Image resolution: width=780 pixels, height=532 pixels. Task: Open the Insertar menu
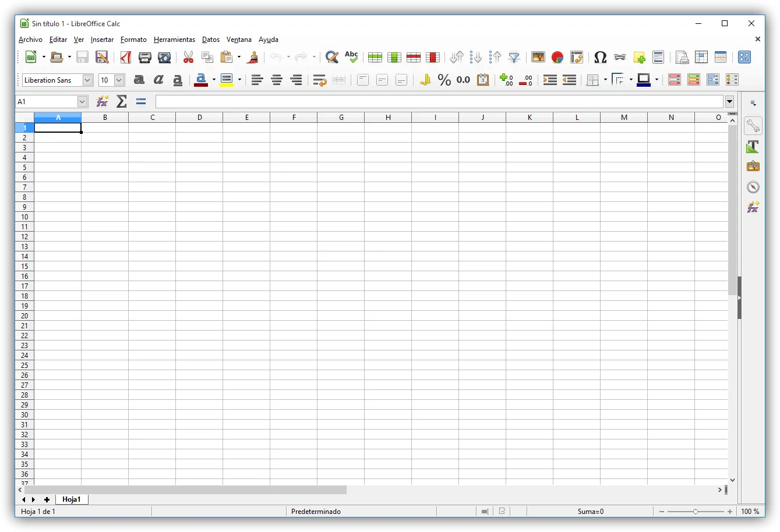(102, 40)
